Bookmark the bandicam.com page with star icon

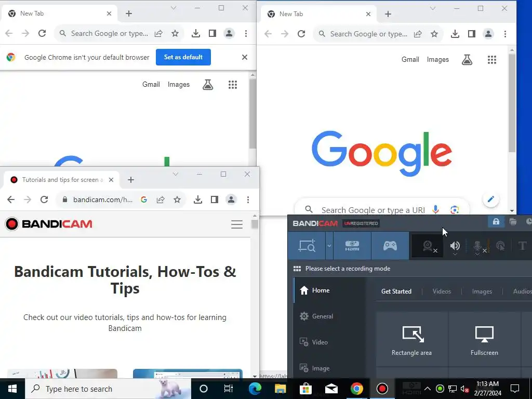tap(177, 199)
